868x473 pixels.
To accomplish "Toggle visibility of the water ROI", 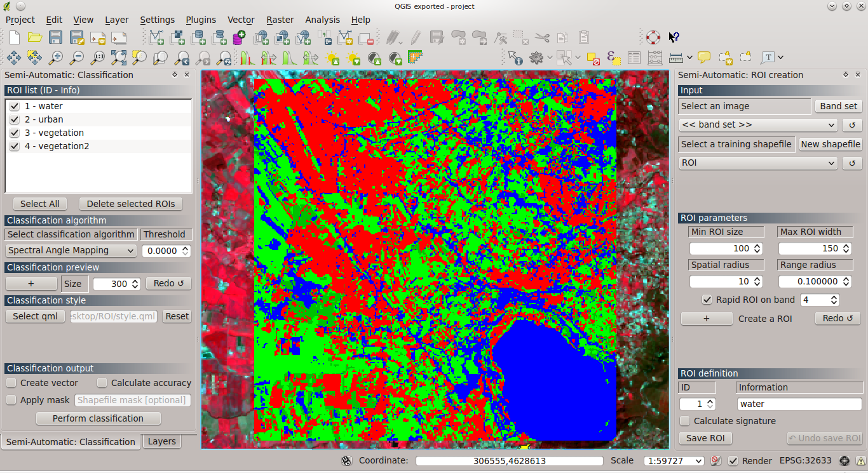I will point(14,106).
